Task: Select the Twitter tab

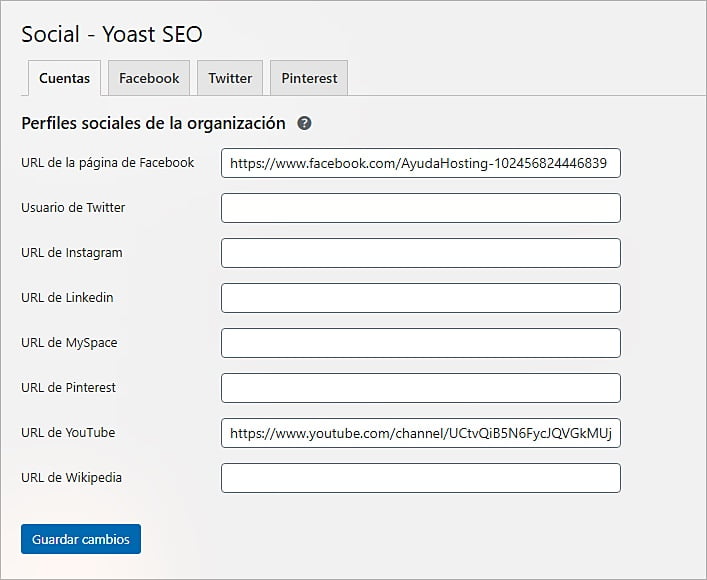Action: pos(230,78)
